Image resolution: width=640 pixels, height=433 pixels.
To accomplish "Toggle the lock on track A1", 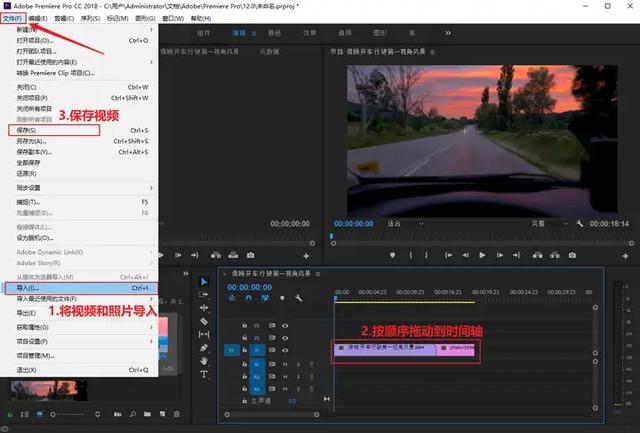I will pyautogui.click(x=244, y=364).
